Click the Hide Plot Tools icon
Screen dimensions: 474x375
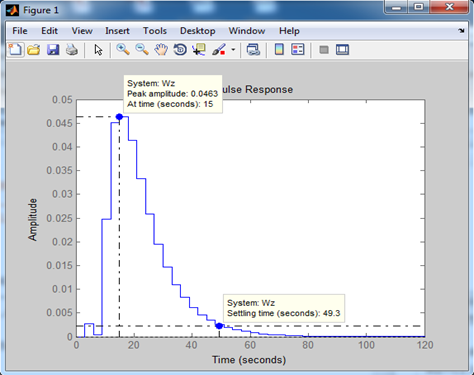[x=324, y=50]
